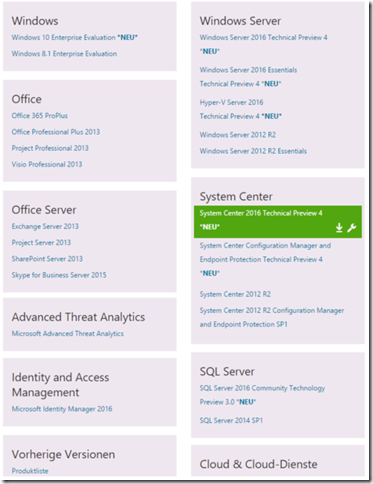Click the Cloud & Cloud-Dienste heading
Viewport: 373px width, 484px height.
[258, 464]
